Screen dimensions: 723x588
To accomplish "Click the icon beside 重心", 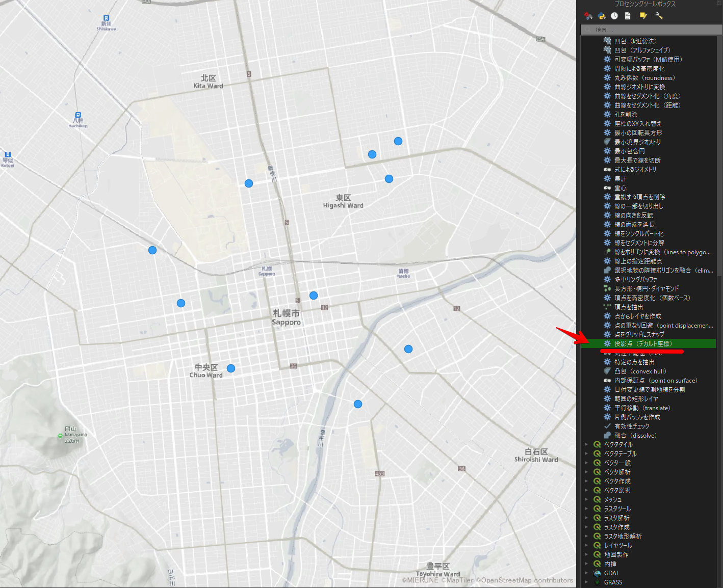I will point(607,188).
